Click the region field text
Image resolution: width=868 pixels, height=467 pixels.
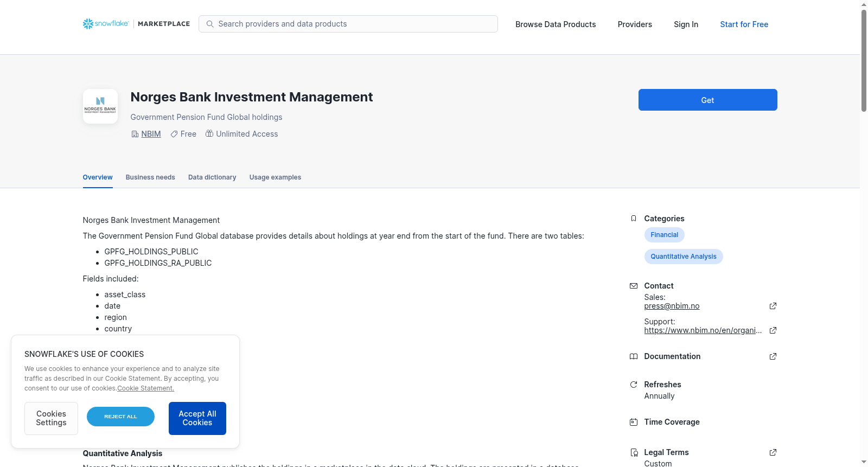(116, 317)
